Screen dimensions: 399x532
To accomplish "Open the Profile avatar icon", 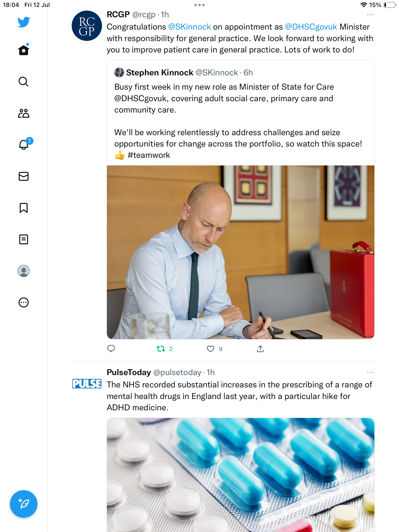I will 24,271.
